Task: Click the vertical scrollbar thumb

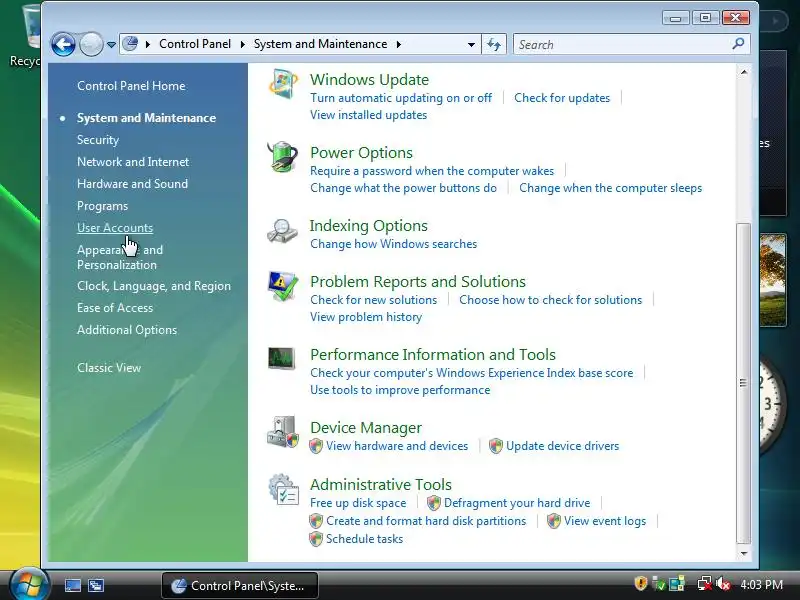Action: click(744, 383)
